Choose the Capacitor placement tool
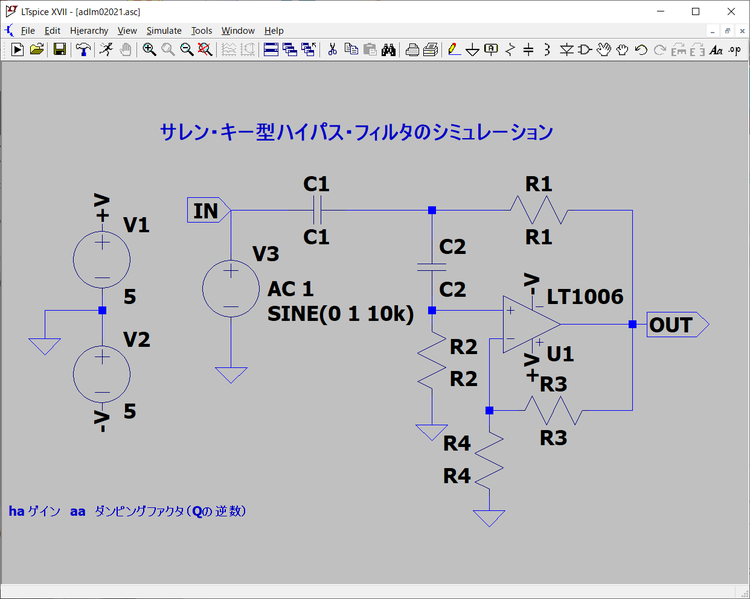 (x=528, y=49)
